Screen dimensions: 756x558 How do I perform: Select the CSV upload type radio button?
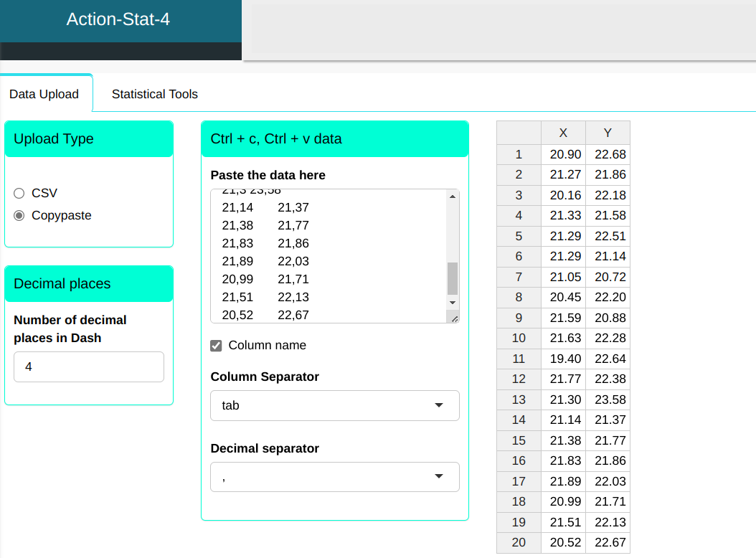pyautogui.click(x=19, y=193)
